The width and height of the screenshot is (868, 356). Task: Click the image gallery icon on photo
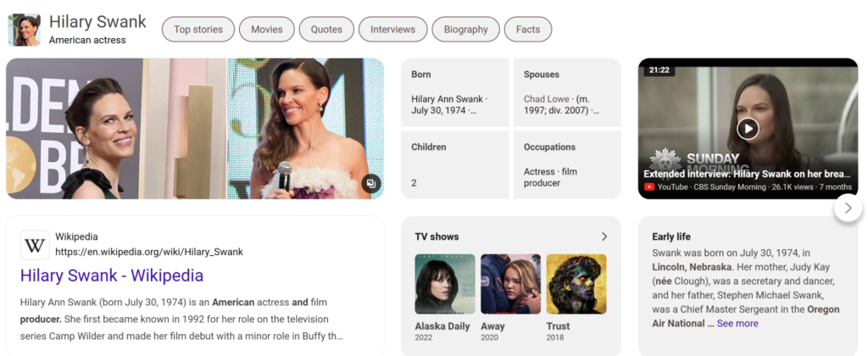[370, 183]
